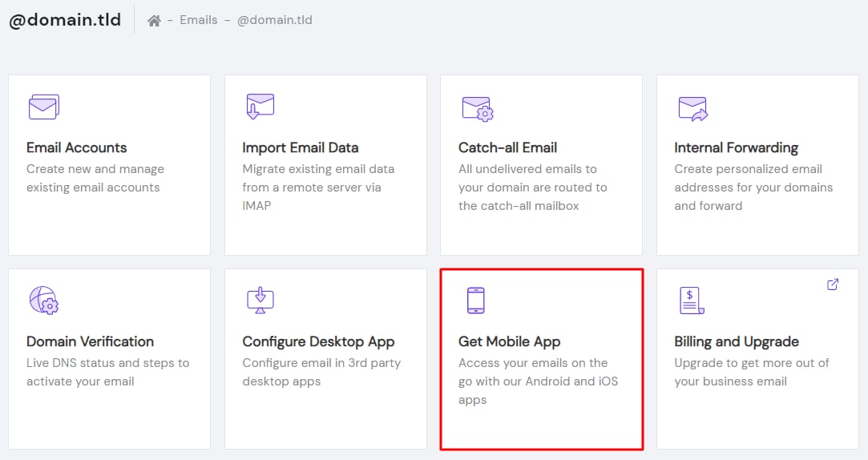
Task: Click the Configure Desktop App monitor icon
Action: tap(260, 300)
